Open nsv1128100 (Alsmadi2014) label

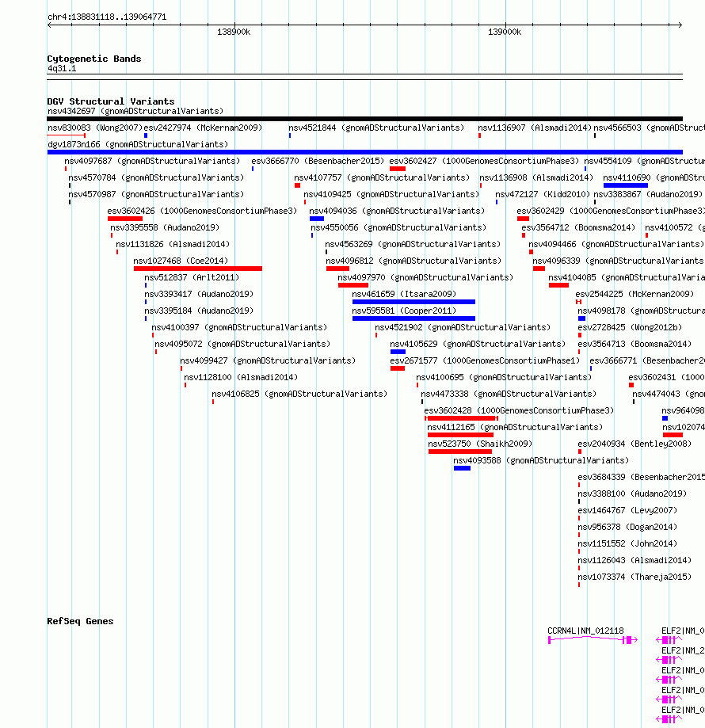241,378
